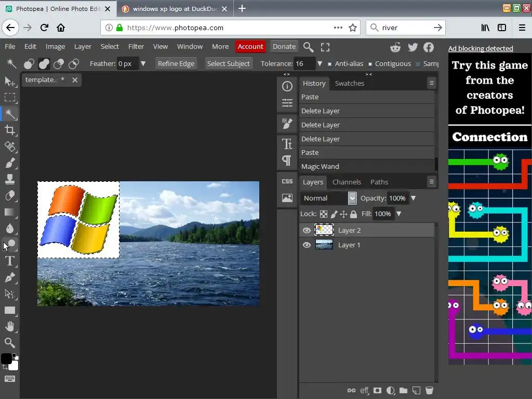Select the Zoom tool
Screen dimensions: 532x399
(9, 343)
